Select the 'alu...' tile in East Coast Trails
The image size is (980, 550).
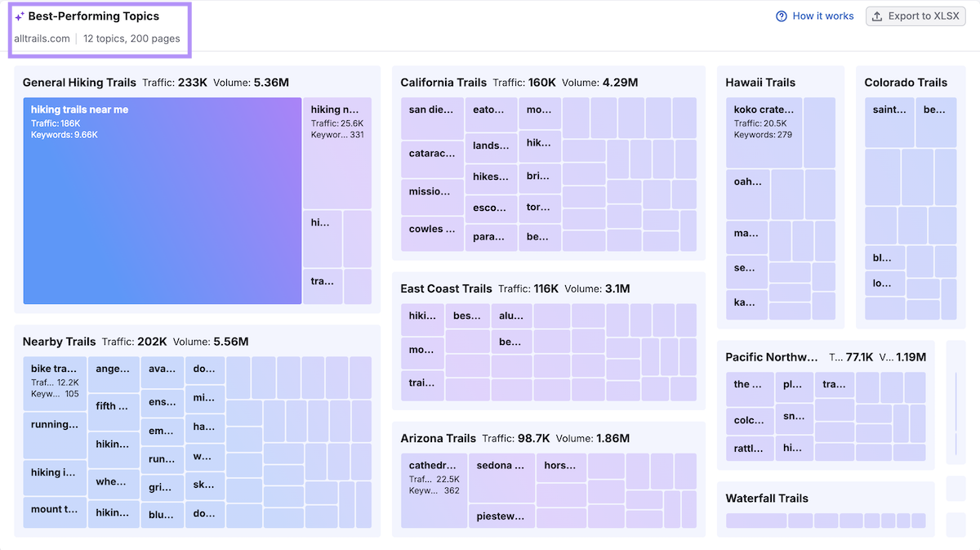512,316
